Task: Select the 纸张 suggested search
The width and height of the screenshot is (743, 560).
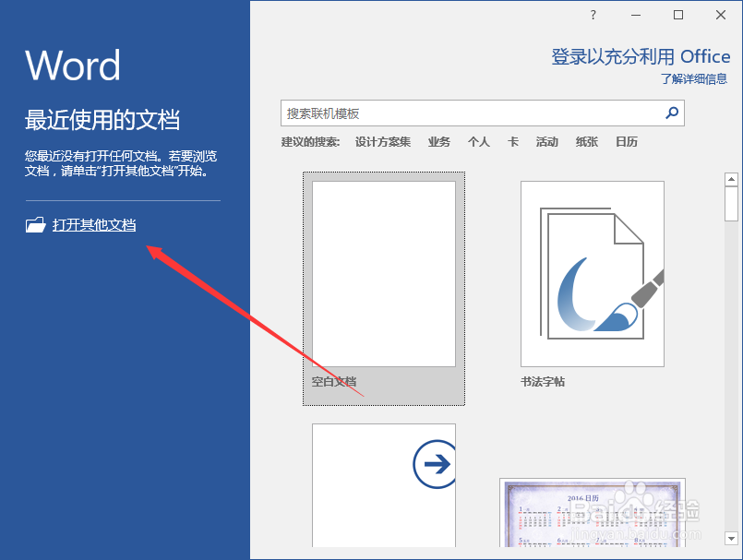Action: click(587, 142)
